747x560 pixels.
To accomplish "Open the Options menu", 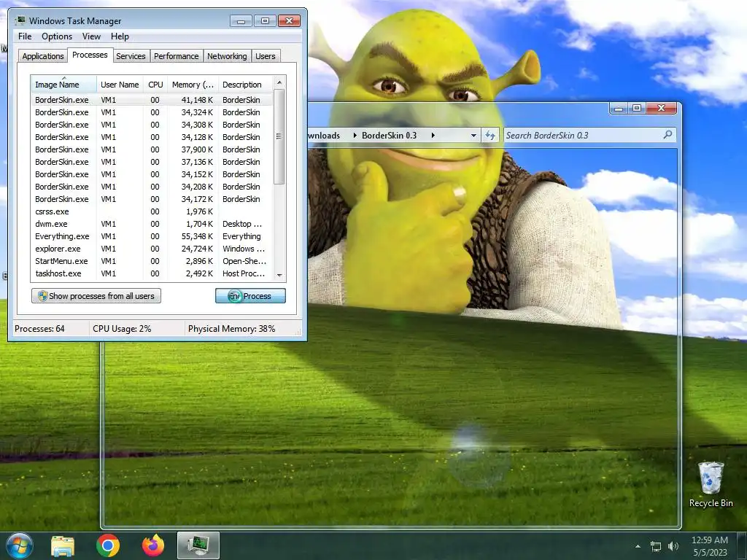I will point(57,36).
